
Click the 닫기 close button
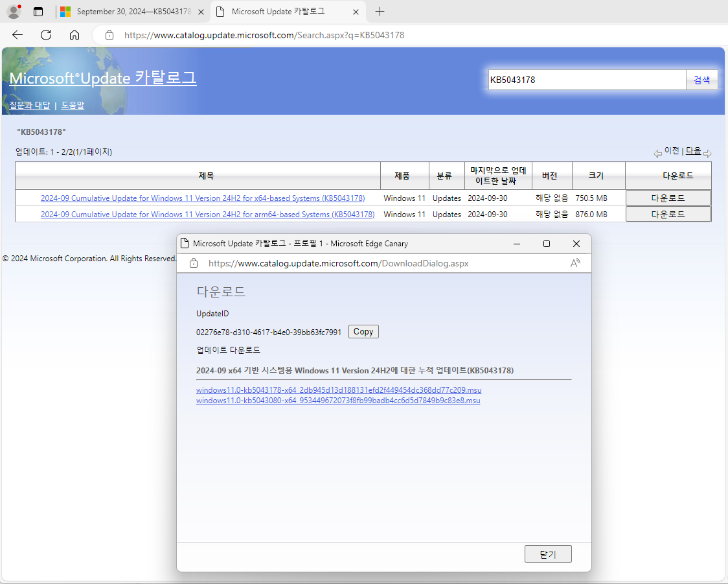pyautogui.click(x=548, y=554)
